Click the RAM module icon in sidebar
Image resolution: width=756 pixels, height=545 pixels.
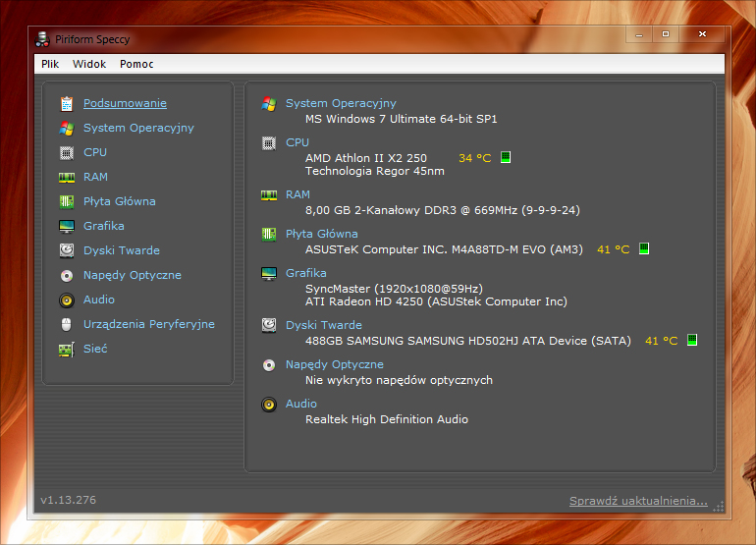[67, 178]
